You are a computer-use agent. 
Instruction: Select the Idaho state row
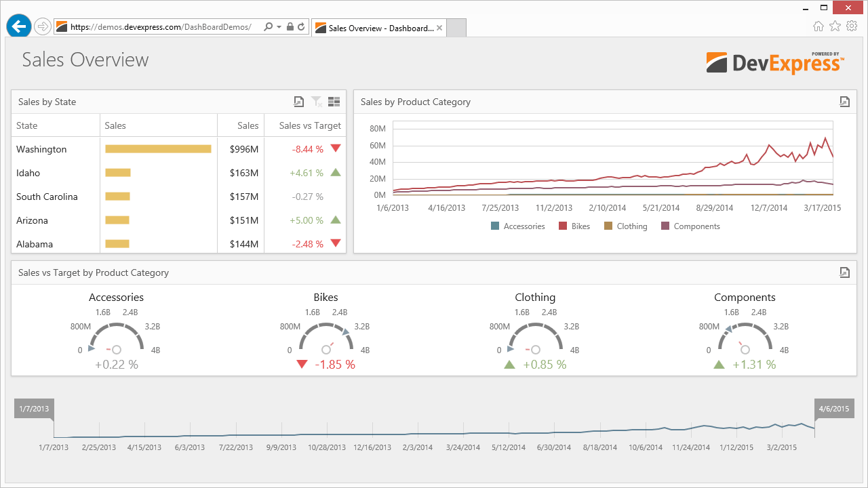pos(179,173)
